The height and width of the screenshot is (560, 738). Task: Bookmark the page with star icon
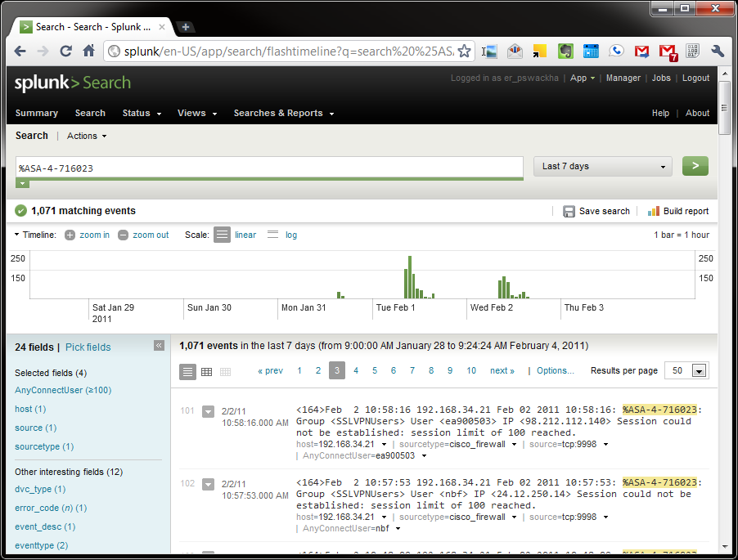point(464,51)
